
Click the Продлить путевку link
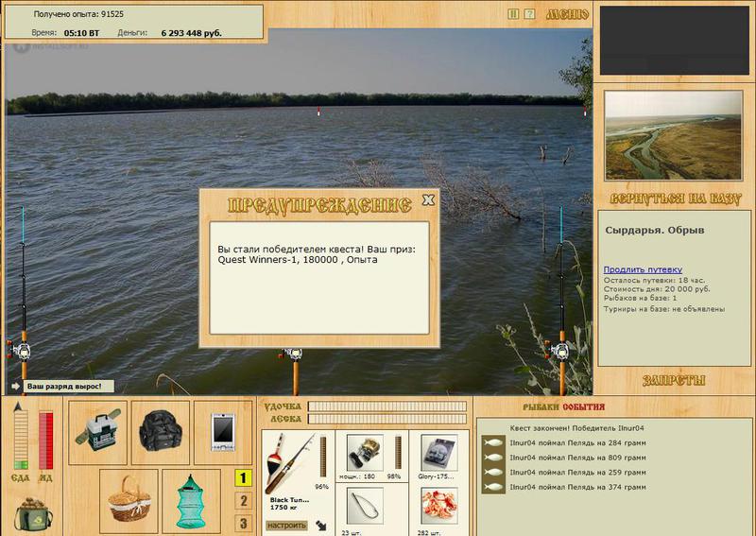tap(643, 269)
